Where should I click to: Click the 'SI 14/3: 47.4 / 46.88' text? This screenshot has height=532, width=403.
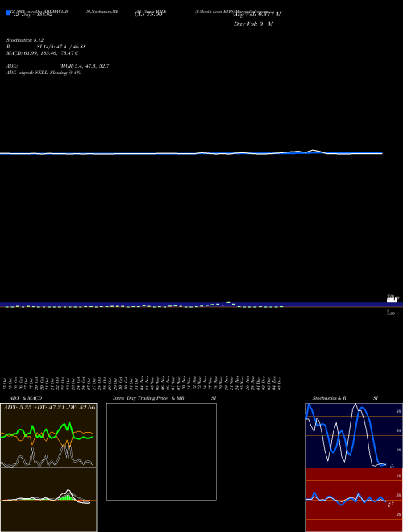tap(61, 47)
